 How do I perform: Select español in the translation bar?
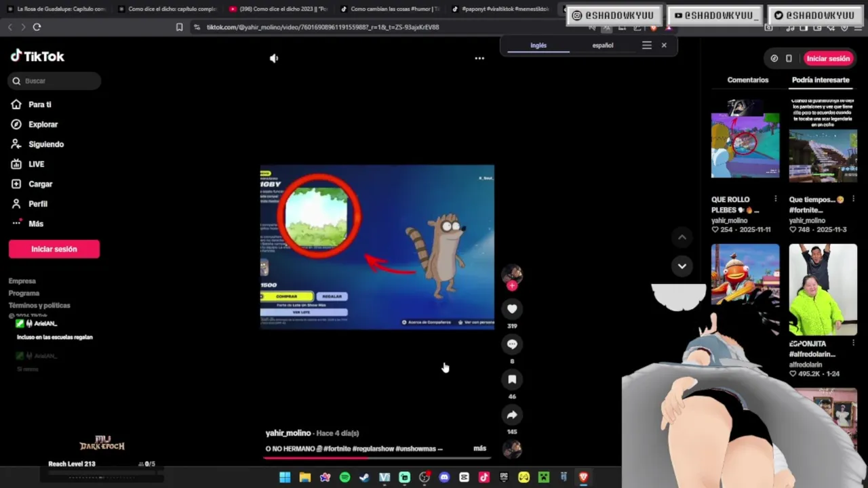pos(603,45)
